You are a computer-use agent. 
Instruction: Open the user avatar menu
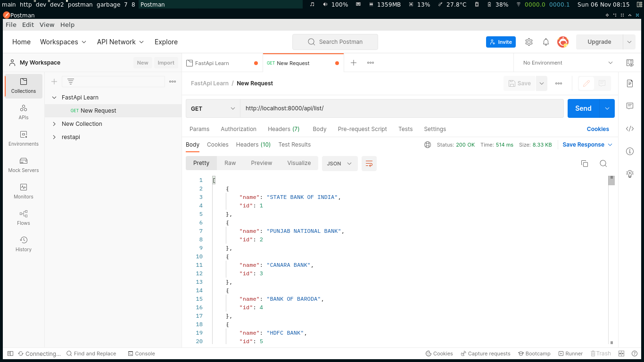coord(563,42)
